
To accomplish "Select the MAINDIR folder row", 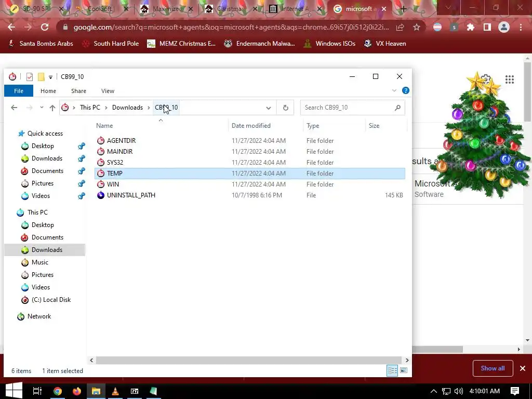I will click(x=250, y=151).
